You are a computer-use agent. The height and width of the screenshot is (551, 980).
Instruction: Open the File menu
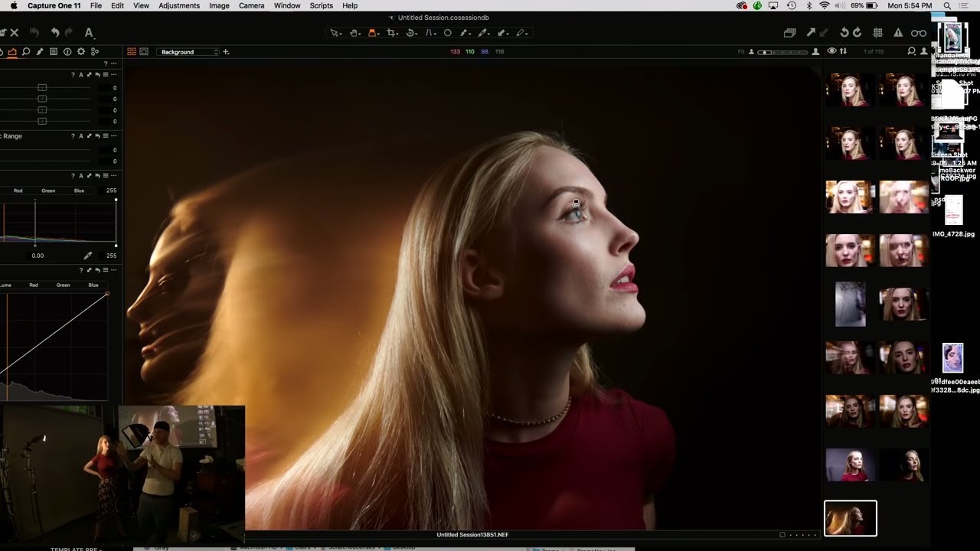click(x=96, y=5)
